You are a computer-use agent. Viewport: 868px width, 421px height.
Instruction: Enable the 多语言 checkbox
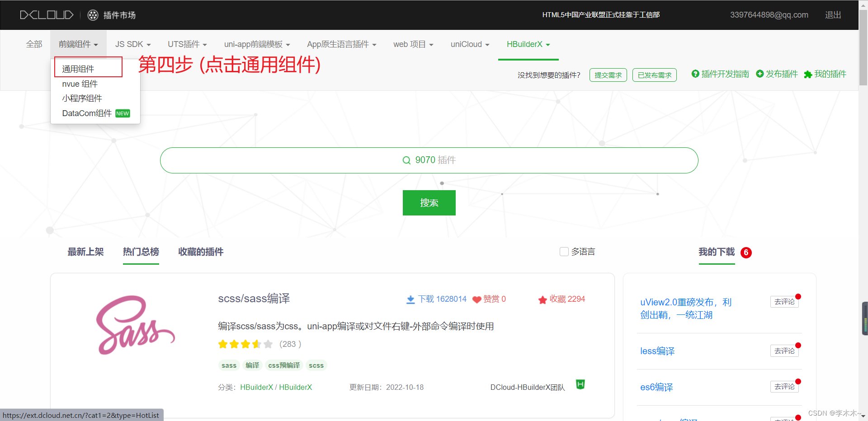[x=564, y=252]
